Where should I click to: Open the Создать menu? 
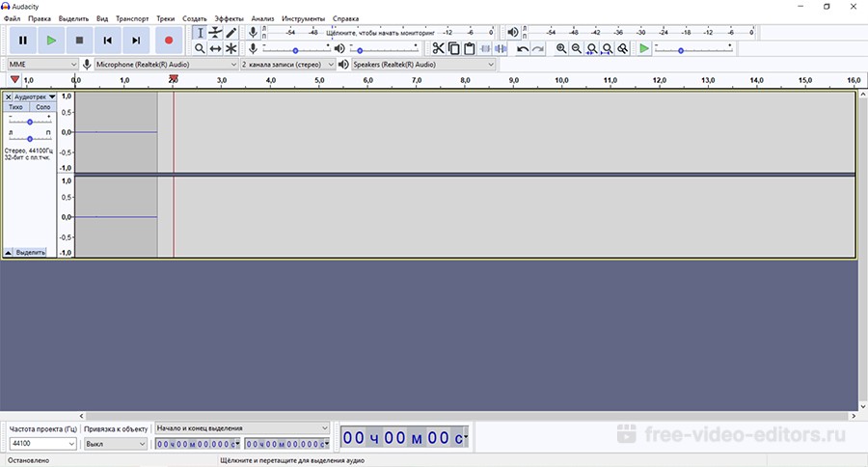[194, 18]
